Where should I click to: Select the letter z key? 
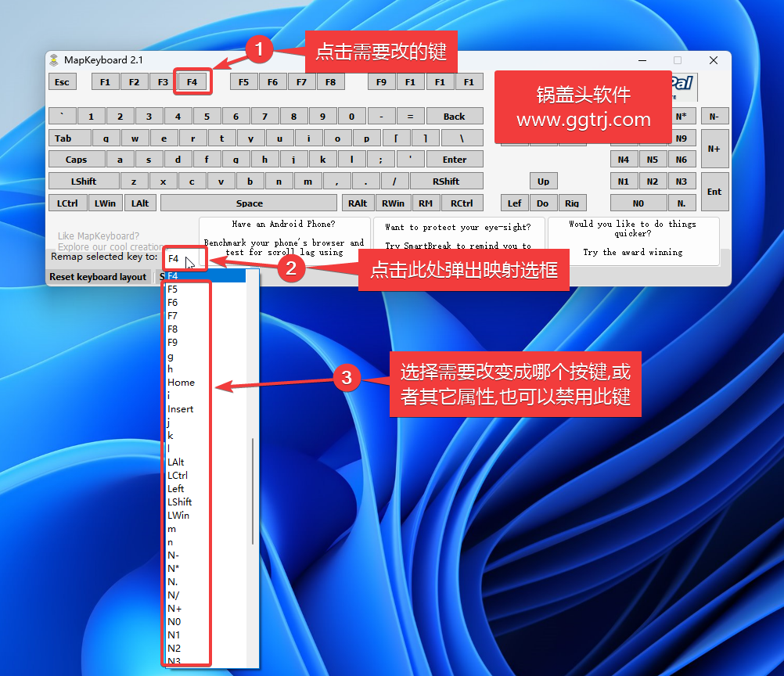pos(134,182)
